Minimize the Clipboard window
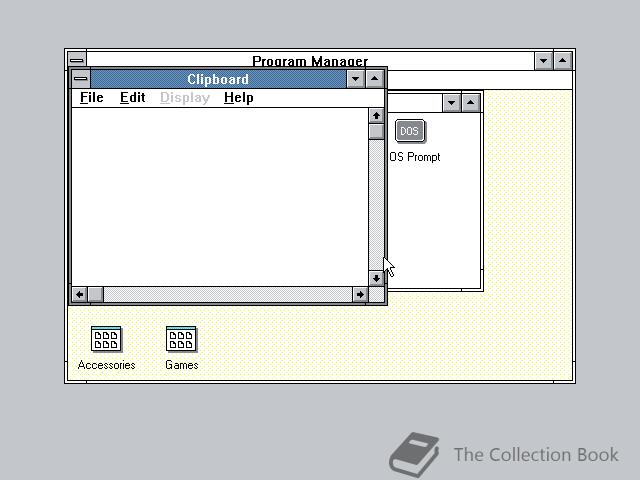Screen dimensions: 640x480 click(x=356, y=79)
